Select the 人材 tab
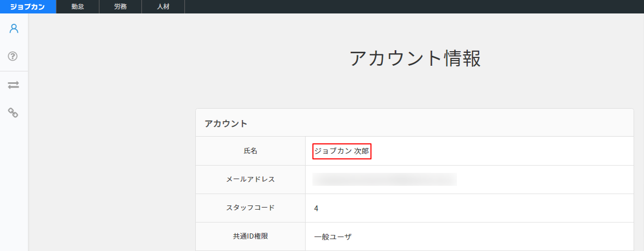644x251 pixels. (x=163, y=7)
